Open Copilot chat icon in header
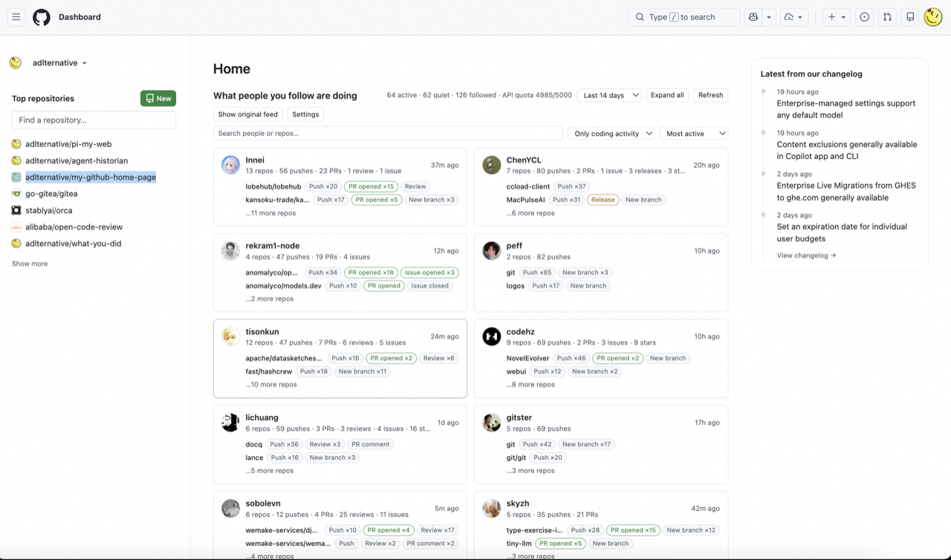The image size is (951, 560). pyautogui.click(x=753, y=17)
